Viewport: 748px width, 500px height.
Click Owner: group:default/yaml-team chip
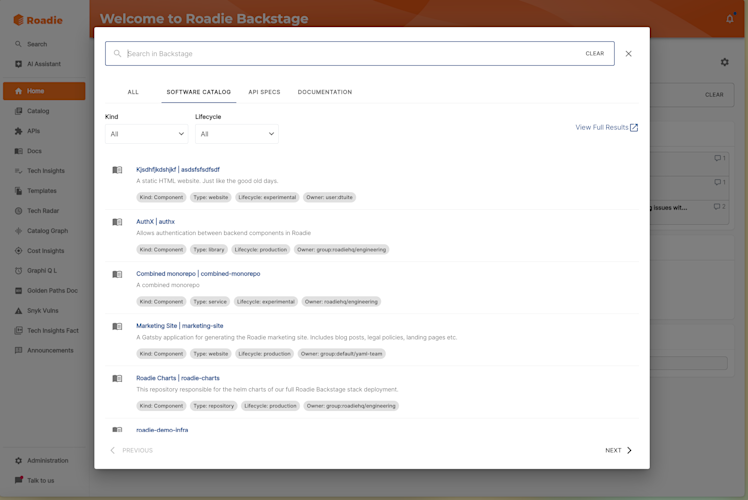[x=342, y=354]
